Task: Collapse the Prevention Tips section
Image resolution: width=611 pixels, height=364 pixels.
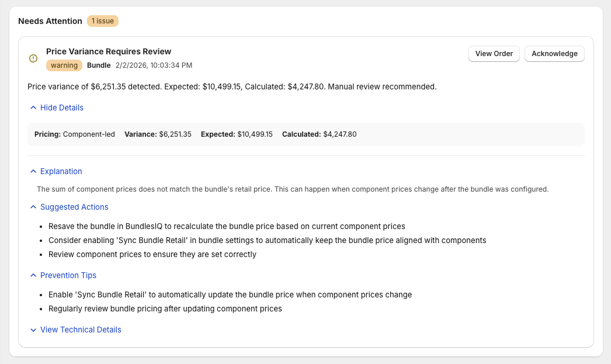Action: (68, 275)
